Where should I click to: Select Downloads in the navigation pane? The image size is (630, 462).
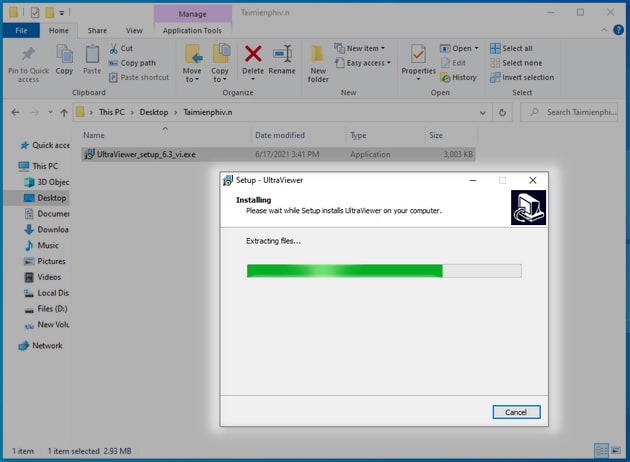click(52, 229)
